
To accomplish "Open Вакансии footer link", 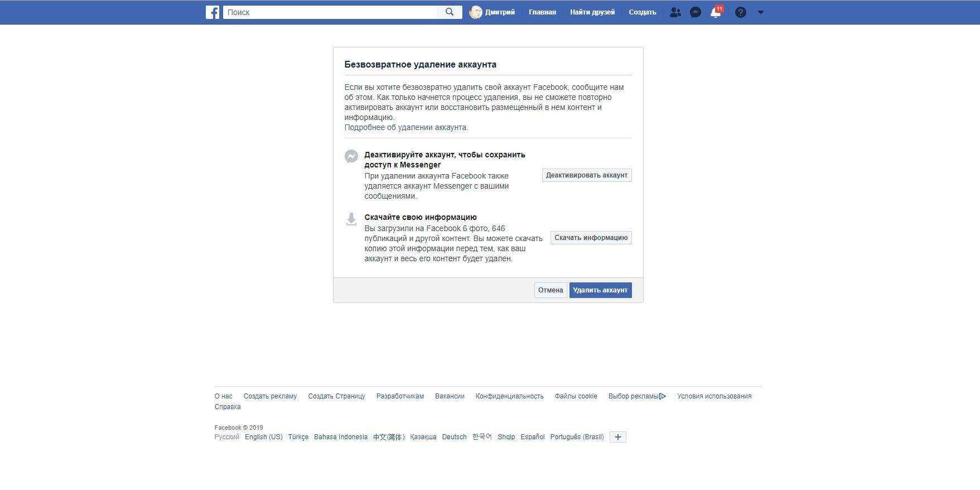I will coord(450,396).
